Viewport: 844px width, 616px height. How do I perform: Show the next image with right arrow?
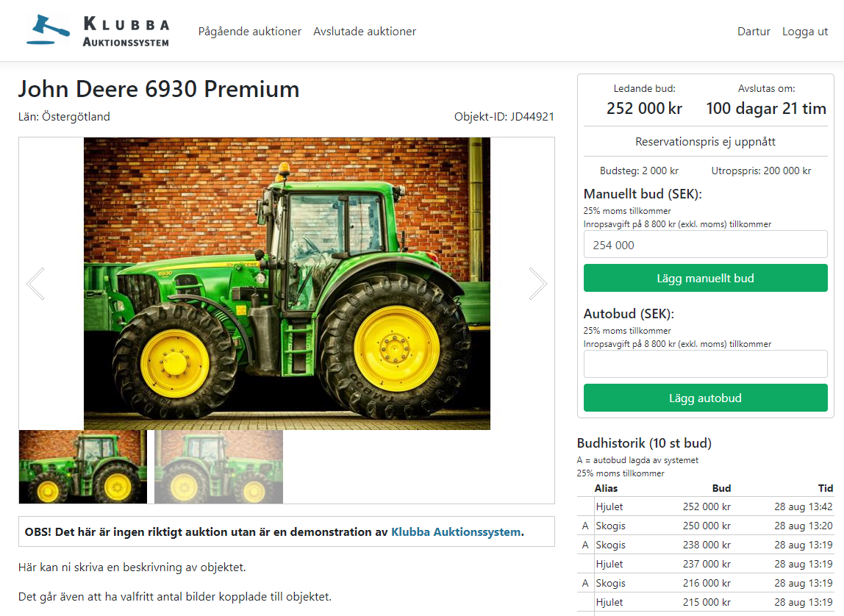click(537, 284)
